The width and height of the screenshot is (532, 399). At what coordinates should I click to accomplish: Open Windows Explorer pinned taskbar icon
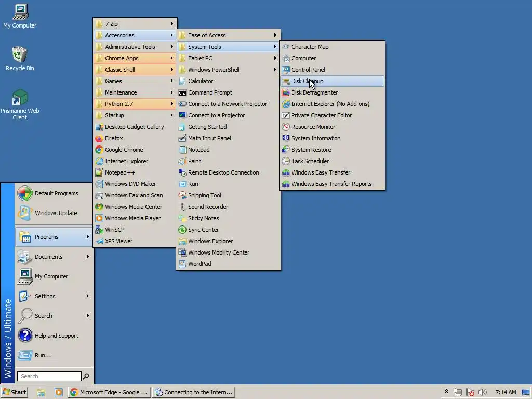coord(41,393)
